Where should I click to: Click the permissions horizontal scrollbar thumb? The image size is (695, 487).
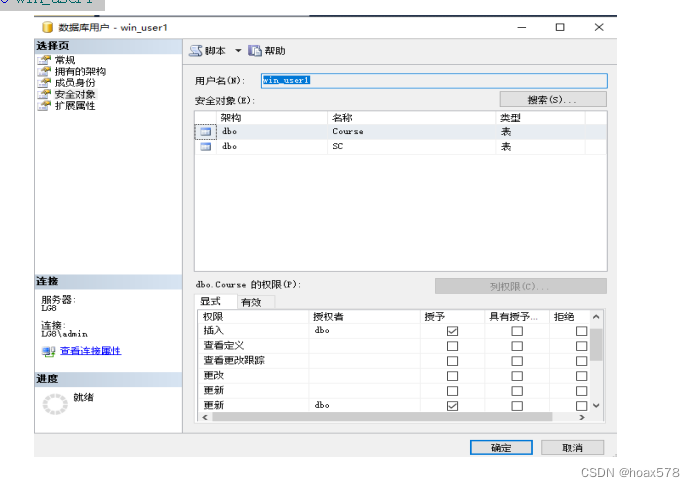[x=382, y=417]
